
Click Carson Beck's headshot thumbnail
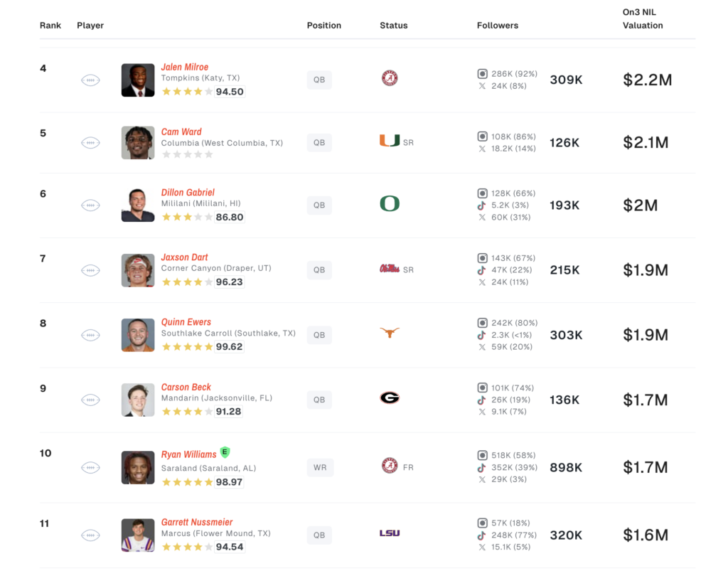click(138, 400)
